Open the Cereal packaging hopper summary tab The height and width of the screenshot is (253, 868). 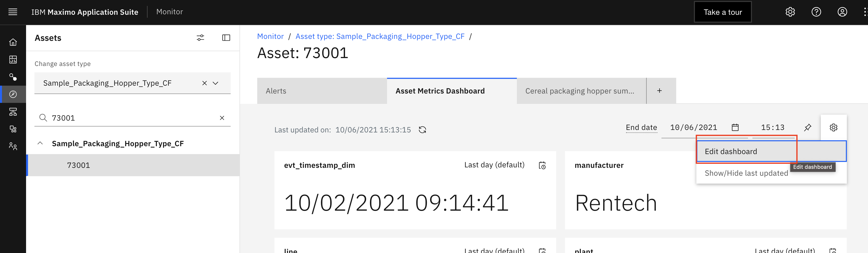(x=582, y=91)
